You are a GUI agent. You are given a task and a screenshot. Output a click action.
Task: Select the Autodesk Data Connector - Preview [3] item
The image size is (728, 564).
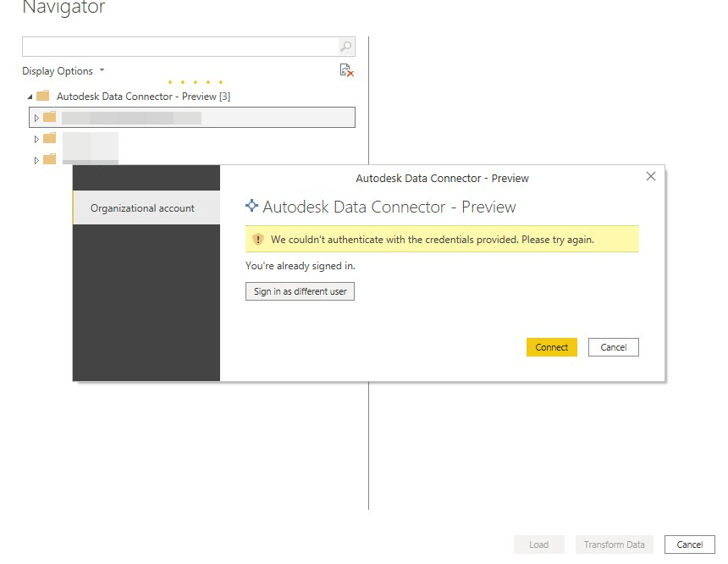click(x=143, y=97)
